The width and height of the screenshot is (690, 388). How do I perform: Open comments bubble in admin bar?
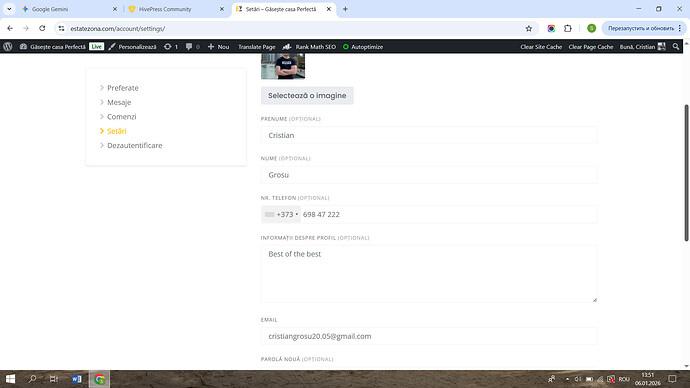pyautogui.click(x=192, y=47)
